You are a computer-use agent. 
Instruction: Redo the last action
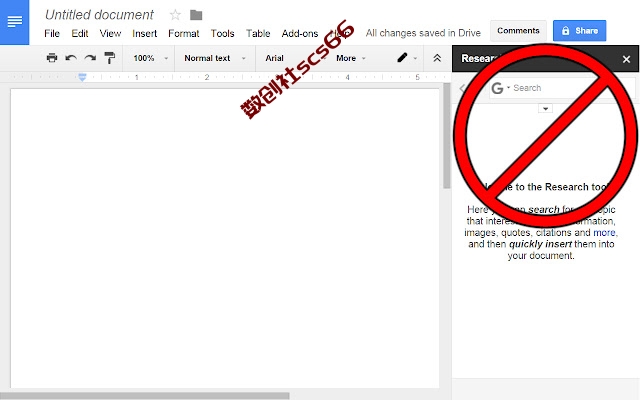[x=90, y=58]
